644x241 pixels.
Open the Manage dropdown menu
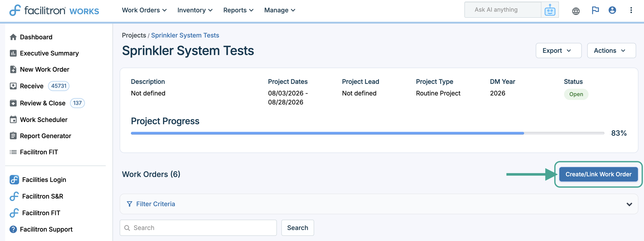point(279,10)
